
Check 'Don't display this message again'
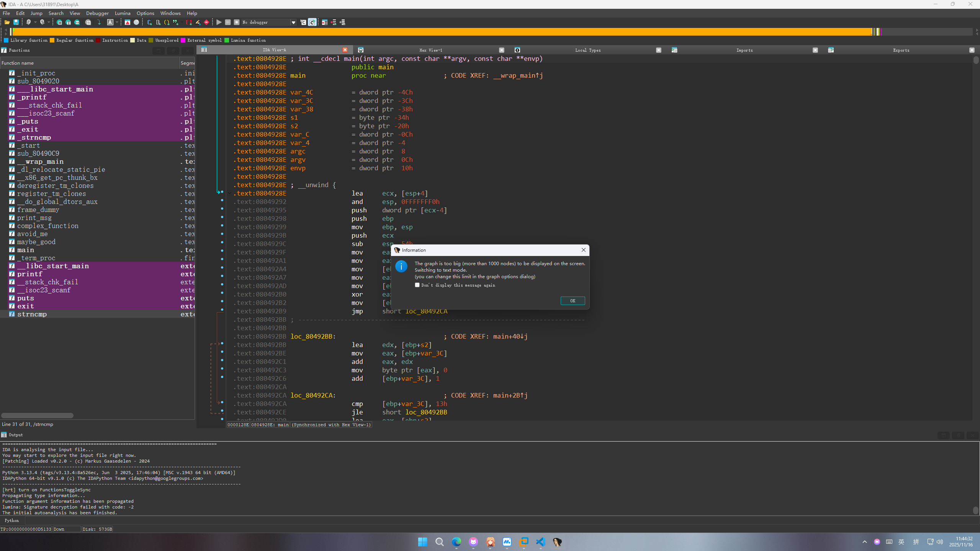(x=417, y=285)
